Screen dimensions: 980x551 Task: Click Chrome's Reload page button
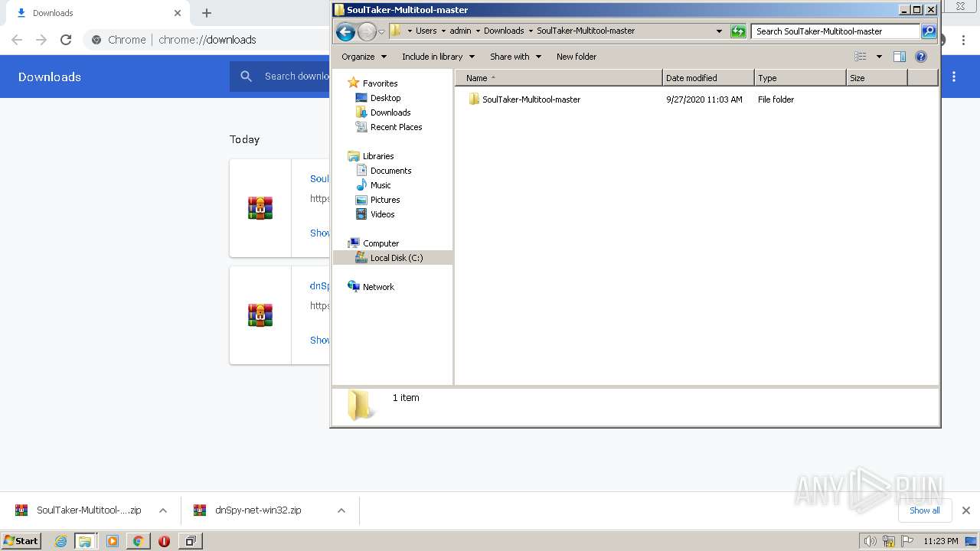tap(66, 40)
